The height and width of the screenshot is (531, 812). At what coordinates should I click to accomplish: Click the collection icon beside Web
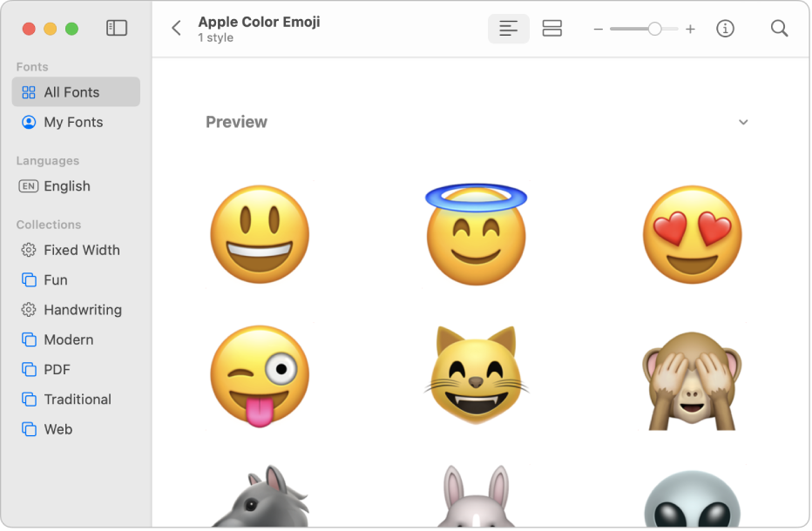click(x=29, y=429)
